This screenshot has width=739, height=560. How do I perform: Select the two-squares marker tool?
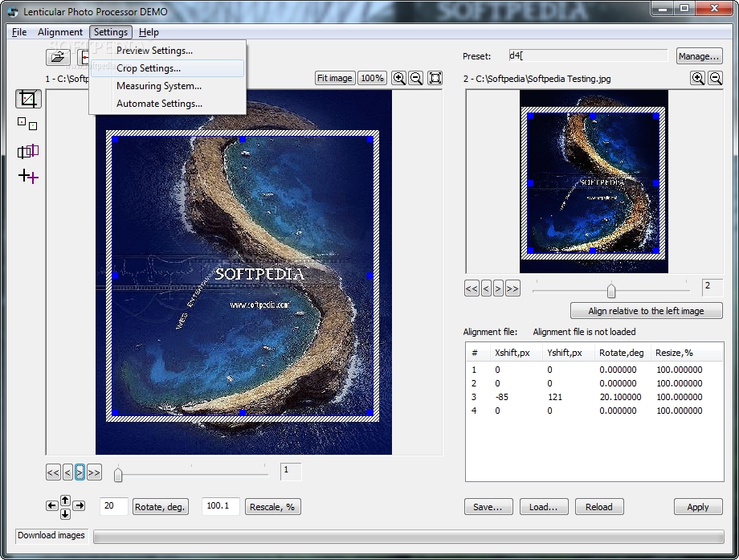27,124
